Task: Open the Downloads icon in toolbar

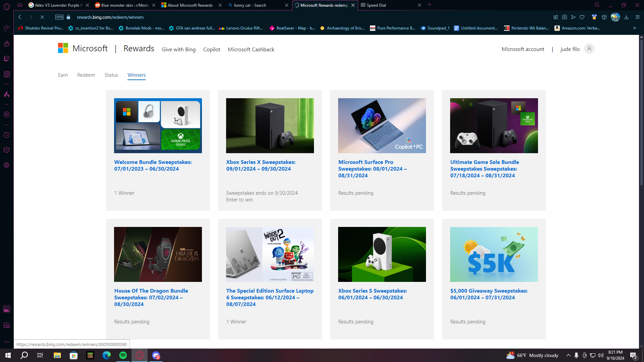Action: [x=626, y=17]
